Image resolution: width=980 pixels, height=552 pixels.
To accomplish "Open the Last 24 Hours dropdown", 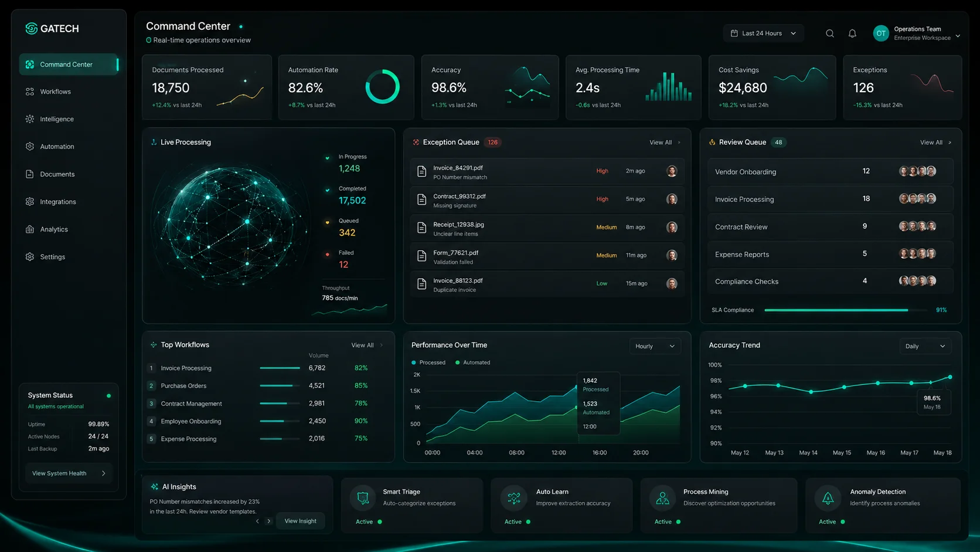I will (763, 33).
